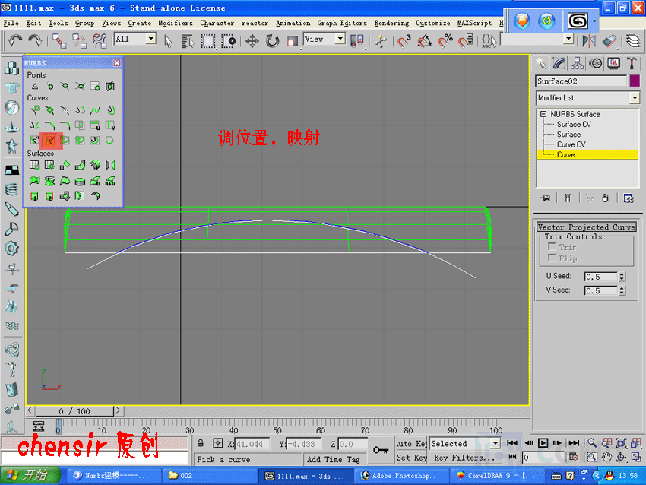The image size is (646, 485).
Task: Toggle Angle Snap button
Action: 424,41
